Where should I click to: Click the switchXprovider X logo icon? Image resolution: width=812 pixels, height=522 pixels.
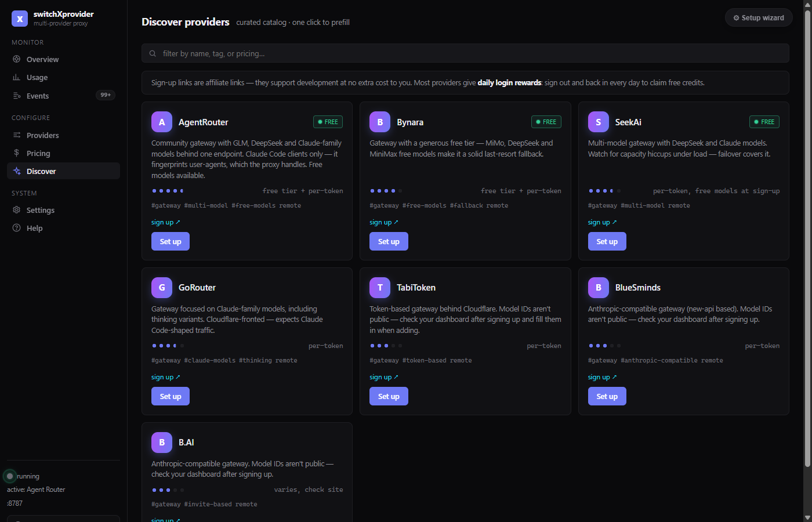coord(20,19)
